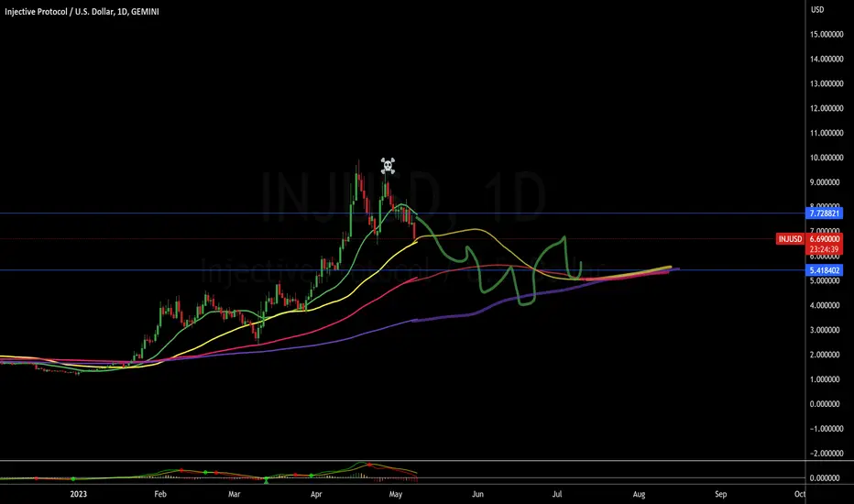Click the 12.000000 price axis value
The image size is (854, 504).
pos(827,108)
